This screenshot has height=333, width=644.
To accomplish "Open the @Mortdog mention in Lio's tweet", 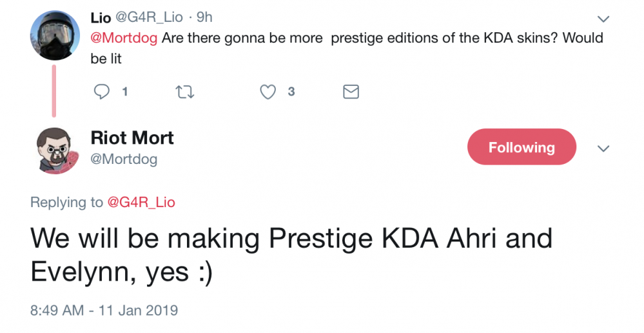I will (x=124, y=38).
